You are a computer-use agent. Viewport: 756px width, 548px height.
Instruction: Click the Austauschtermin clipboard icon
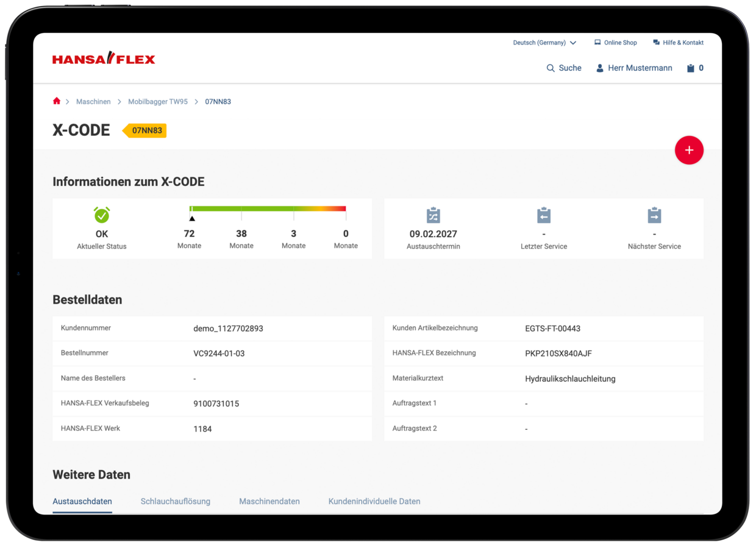(x=433, y=215)
